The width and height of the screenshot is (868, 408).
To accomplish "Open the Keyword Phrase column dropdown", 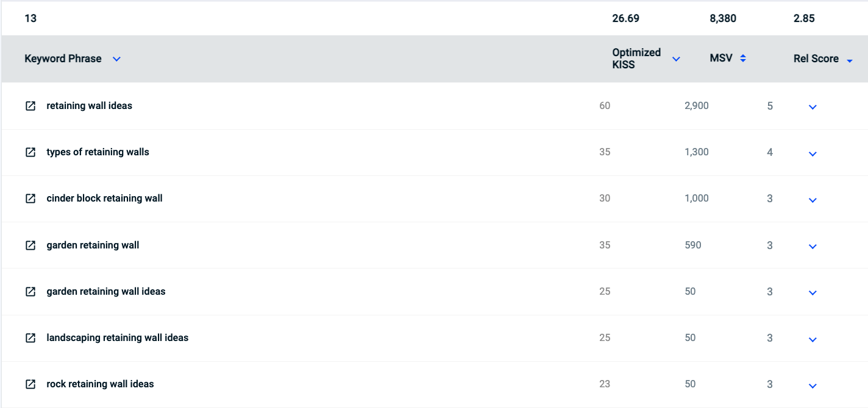I will click(117, 59).
